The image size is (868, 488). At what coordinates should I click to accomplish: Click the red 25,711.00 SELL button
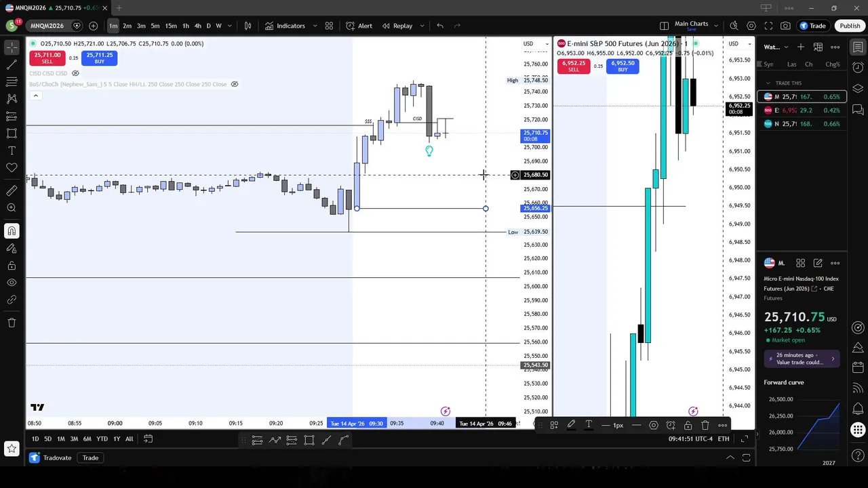(x=47, y=58)
